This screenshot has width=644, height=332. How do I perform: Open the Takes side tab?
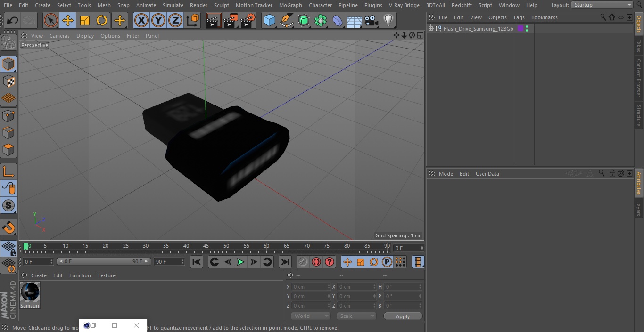pyautogui.click(x=639, y=46)
